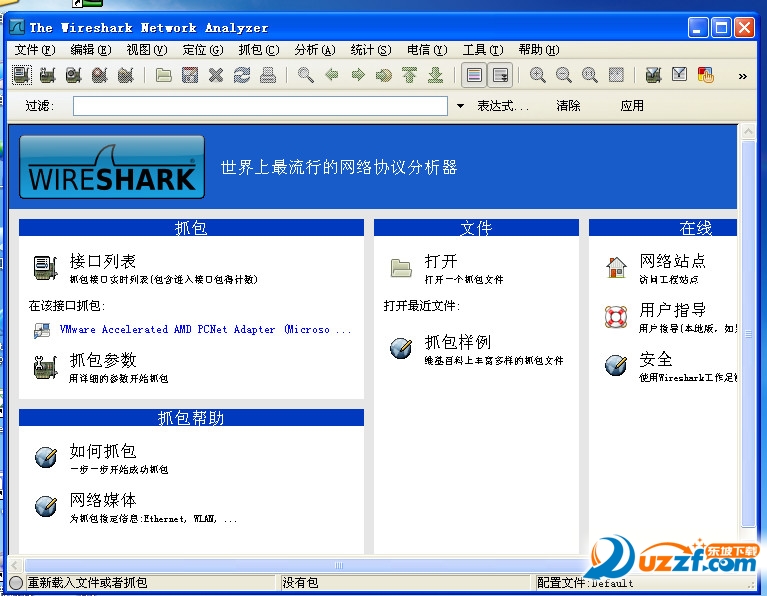Image resolution: width=767 pixels, height=596 pixels.
Task: Click the horizontal scrollbar thumb
Action: [338, 566]
